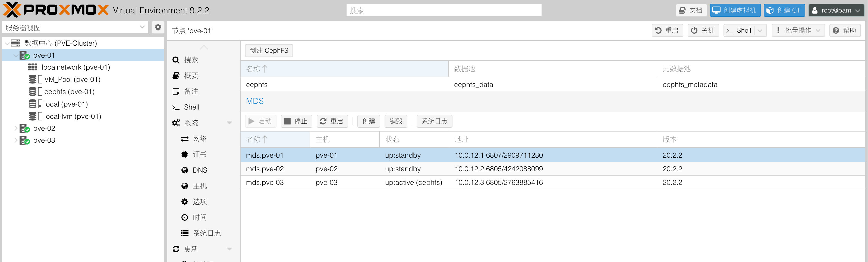Expand the pve-03 tree node
Screen dimensions: 868x262
point(16,141)
